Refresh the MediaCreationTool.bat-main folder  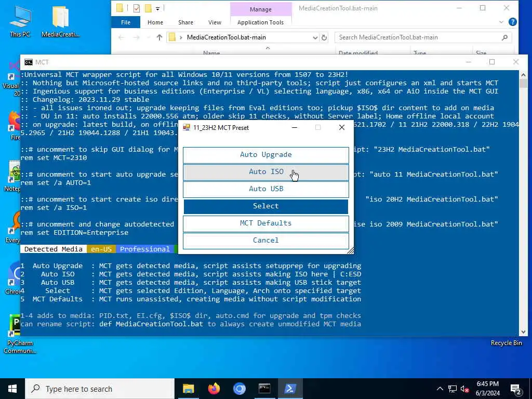324,37
